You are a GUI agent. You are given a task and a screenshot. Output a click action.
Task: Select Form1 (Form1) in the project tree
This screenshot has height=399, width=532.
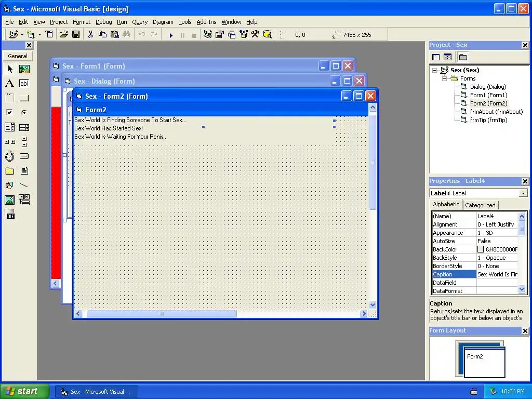(x=488, y=95)
